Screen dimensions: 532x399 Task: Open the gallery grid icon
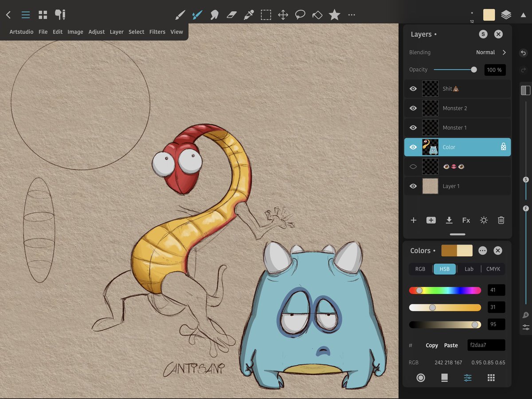click(x=43, y=15)
